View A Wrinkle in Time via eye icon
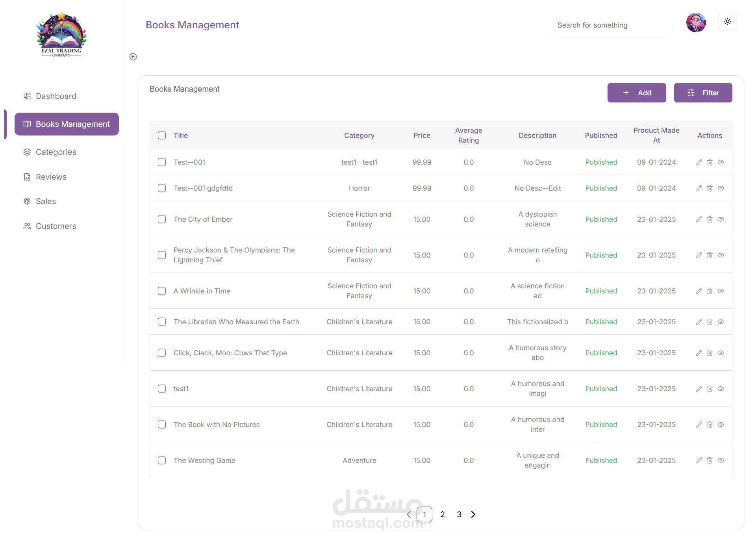Screen dimensions: 756x542 pos(721,291)
